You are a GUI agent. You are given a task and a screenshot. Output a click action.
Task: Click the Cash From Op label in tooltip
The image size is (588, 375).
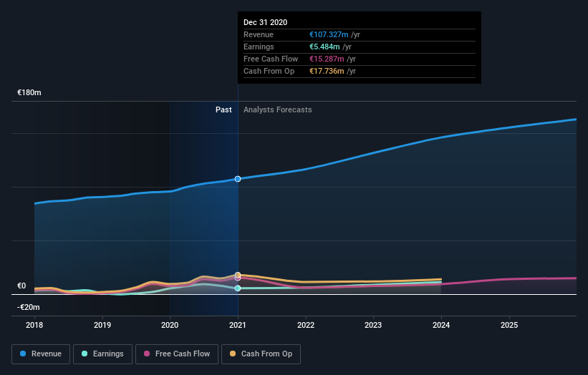(269, 71)
